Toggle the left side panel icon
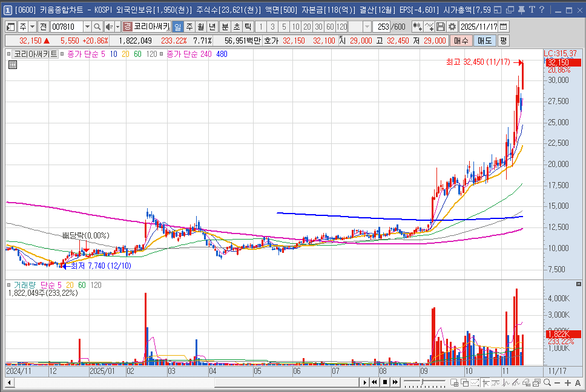Screen dimensions: 586x392 click(11, 27)
